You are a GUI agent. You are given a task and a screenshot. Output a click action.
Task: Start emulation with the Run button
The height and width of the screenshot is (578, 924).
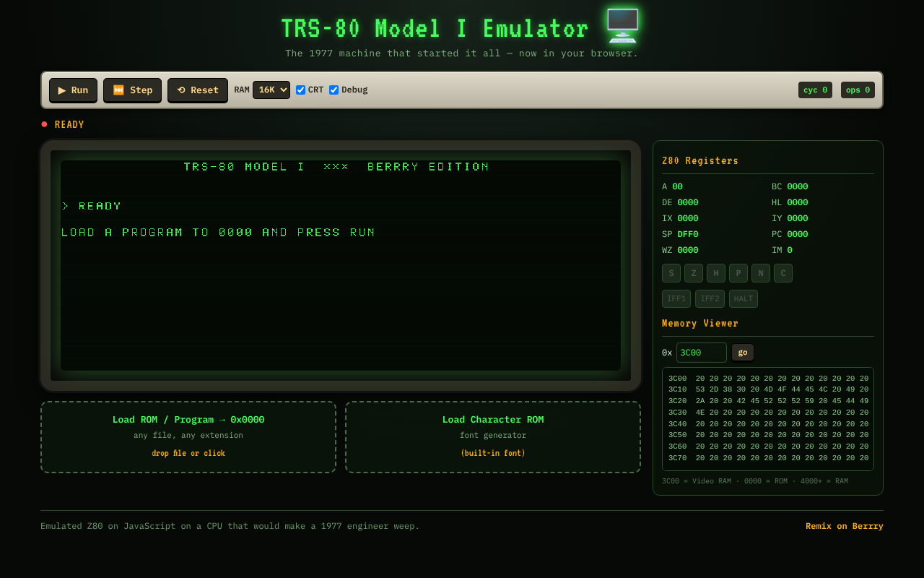click(73, 90)
